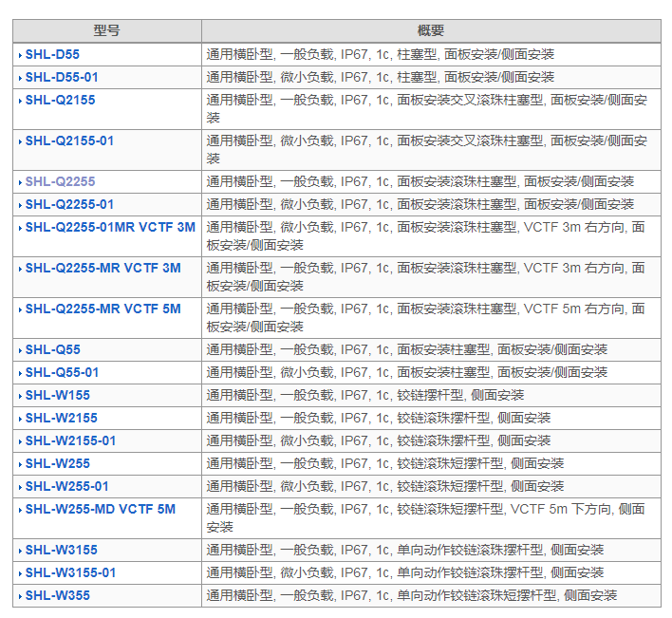Open SHL-Q2255-MR VCTF 3M link

pyautogui.click(x=103, y=268)
